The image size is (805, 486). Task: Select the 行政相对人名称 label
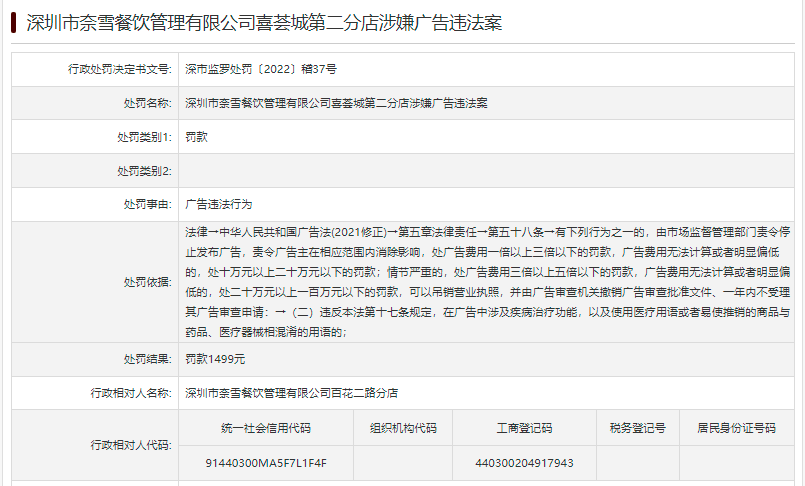(131, 393)
